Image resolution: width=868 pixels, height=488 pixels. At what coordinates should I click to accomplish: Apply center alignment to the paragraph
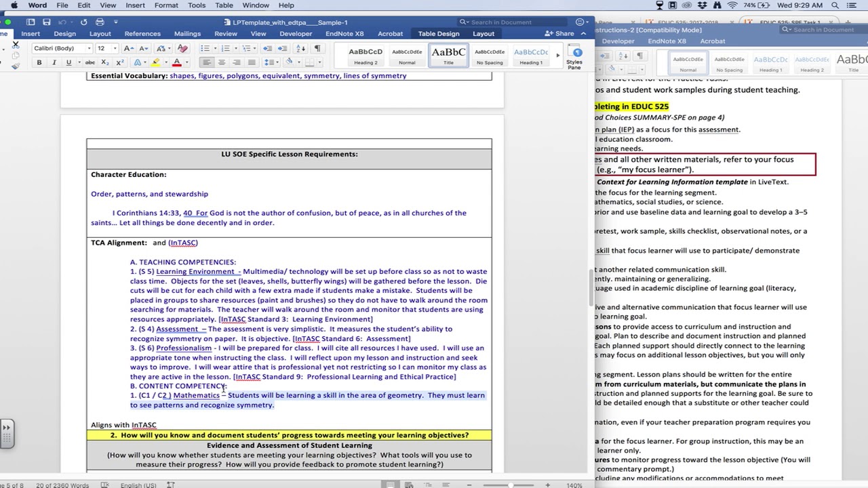point(222,62)
